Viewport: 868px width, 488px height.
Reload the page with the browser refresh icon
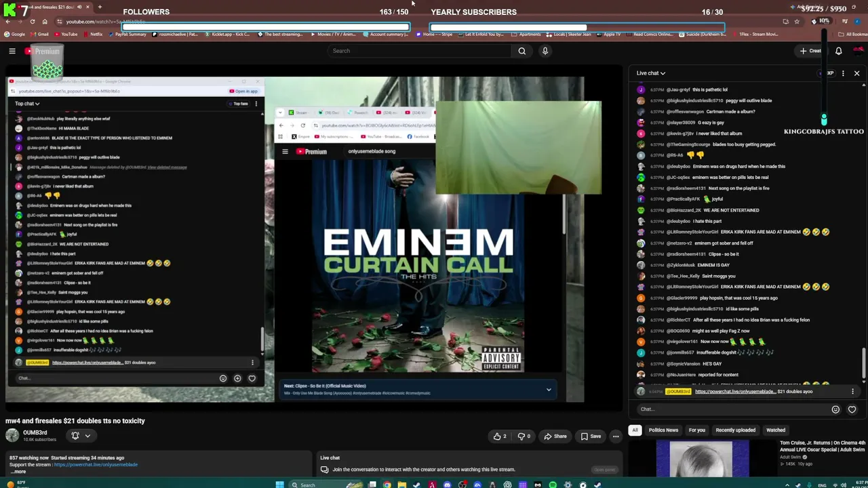pos(31,22)
